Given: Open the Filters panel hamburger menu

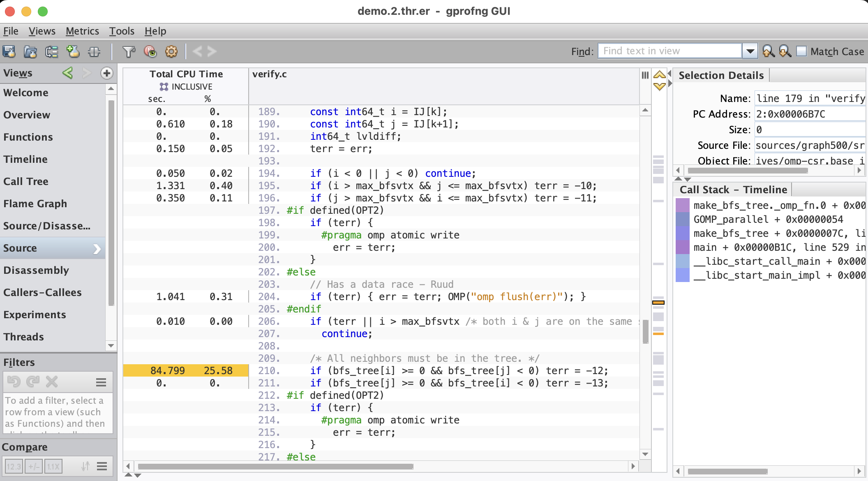Looking at the screenshot, I should pos(101,382).
